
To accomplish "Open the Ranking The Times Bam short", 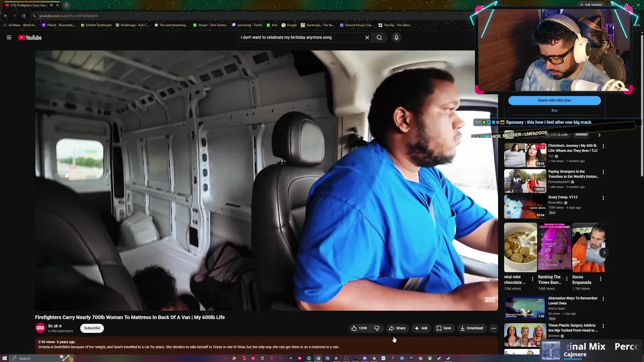I will click(x=554, y=247).
